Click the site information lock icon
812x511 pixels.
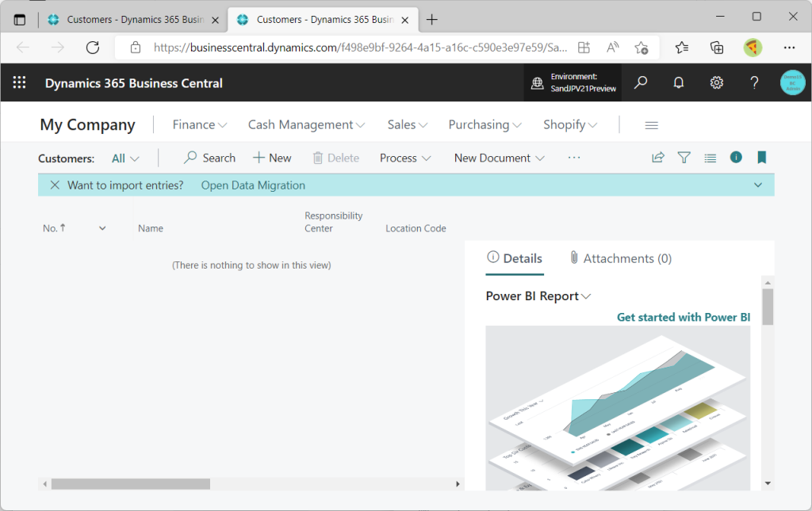(135, 48)
